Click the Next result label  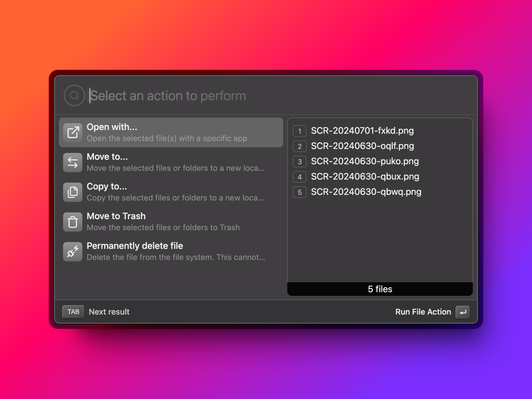point(109,312)
